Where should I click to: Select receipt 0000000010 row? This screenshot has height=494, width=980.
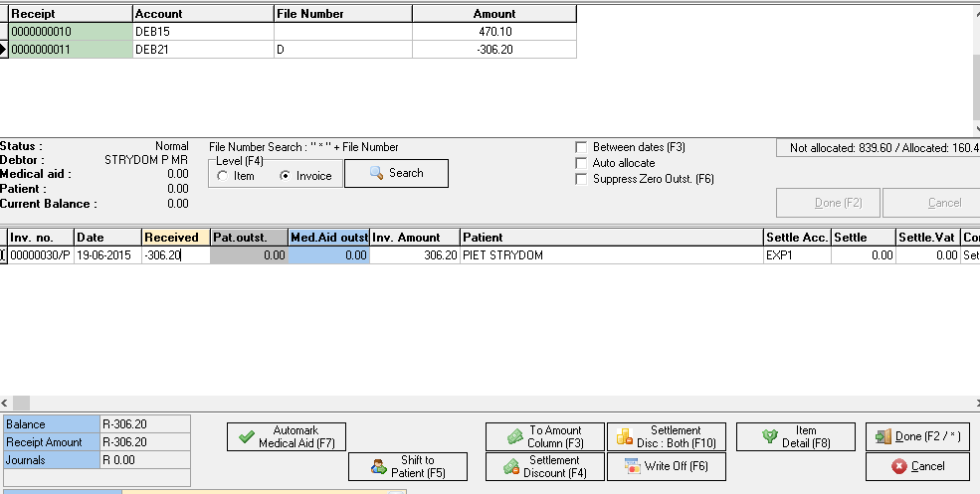click(x=71, y=32)
